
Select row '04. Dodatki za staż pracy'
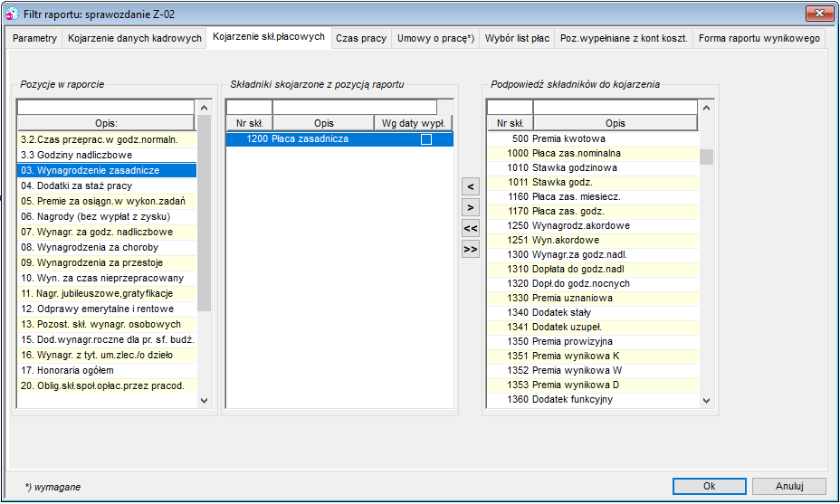pyautogui.click(x=107, y=185)
